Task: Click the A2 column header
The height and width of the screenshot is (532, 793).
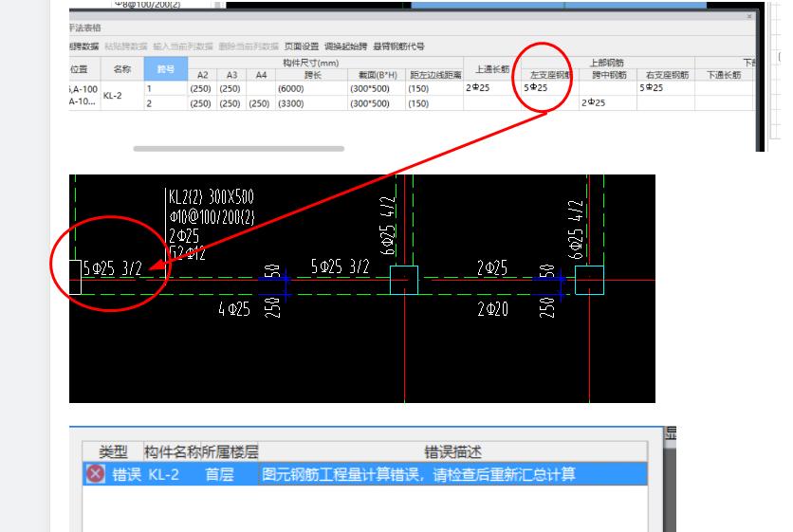Action: [x=202, y=75]
